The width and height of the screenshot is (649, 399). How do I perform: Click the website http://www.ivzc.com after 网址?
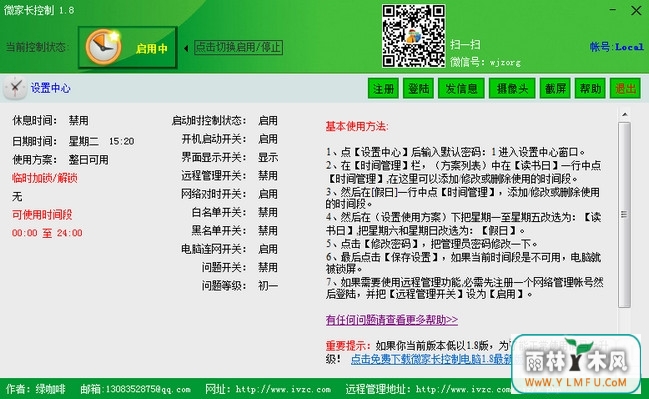tap(283, 389)
